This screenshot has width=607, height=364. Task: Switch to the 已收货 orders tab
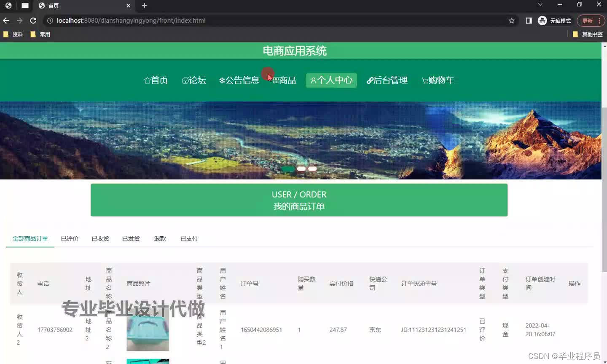[x=100, y=238]
